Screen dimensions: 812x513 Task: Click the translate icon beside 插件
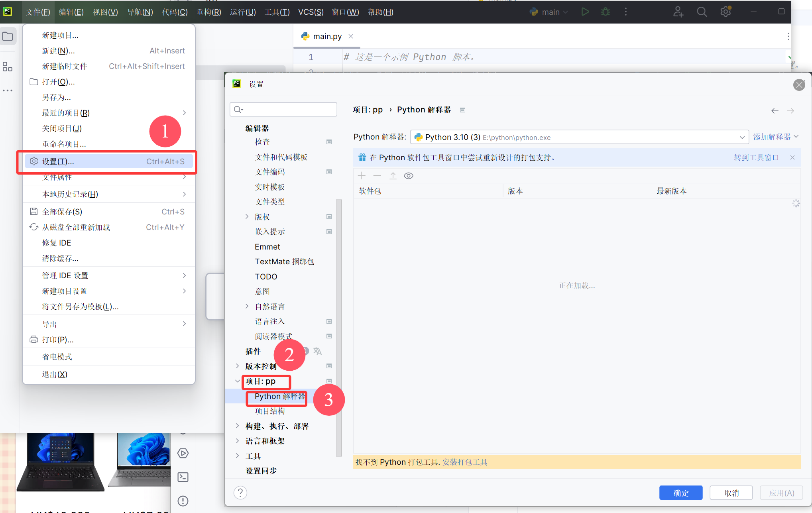(x=317, y=351)
